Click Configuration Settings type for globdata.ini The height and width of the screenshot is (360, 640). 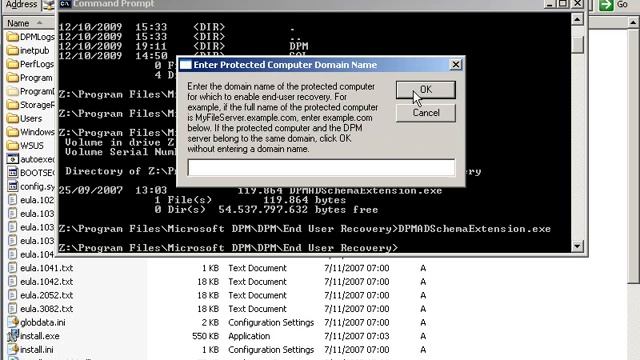271,322
